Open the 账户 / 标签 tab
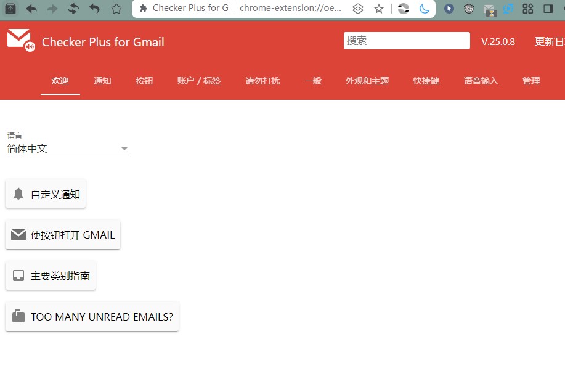The width and height of the screenshot is (565, 392). tap(199, 81)
